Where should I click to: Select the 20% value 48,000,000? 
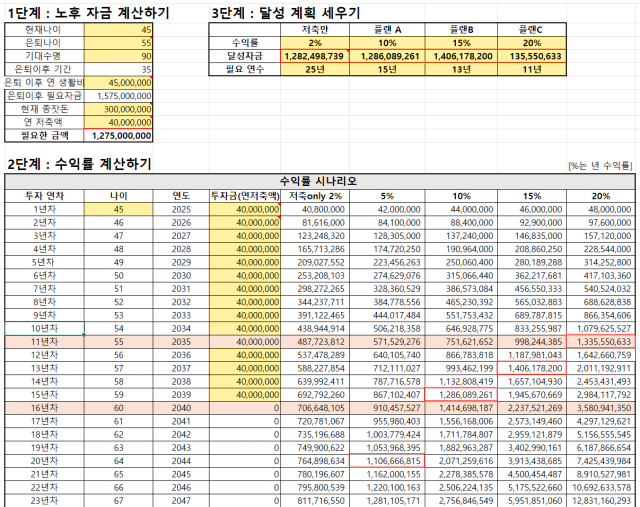(601, 209)
